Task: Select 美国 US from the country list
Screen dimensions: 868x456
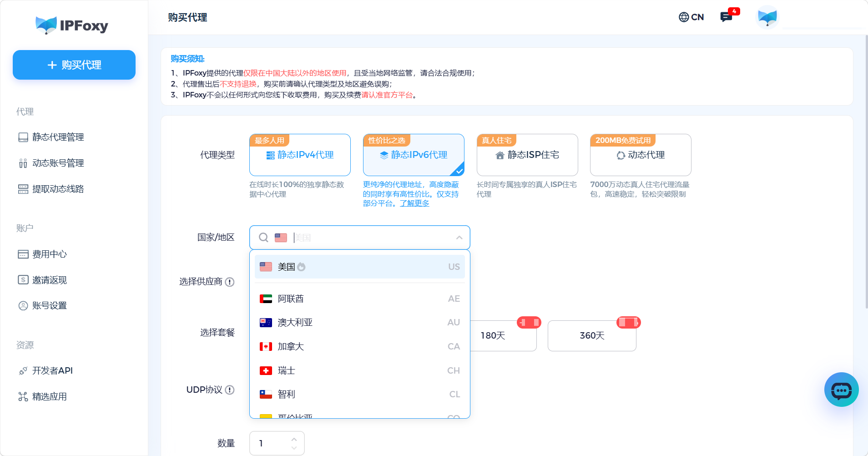Action: [x=359, y=267]
